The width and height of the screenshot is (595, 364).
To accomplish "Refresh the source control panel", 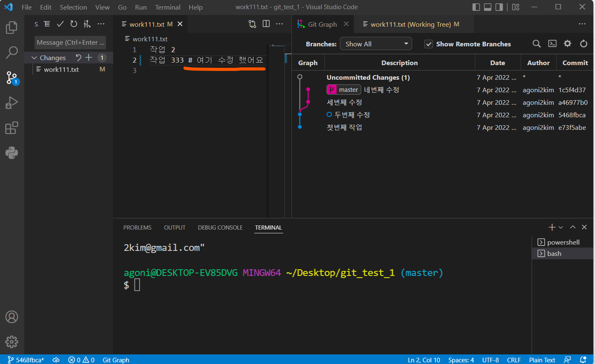I will click(73, 24).
